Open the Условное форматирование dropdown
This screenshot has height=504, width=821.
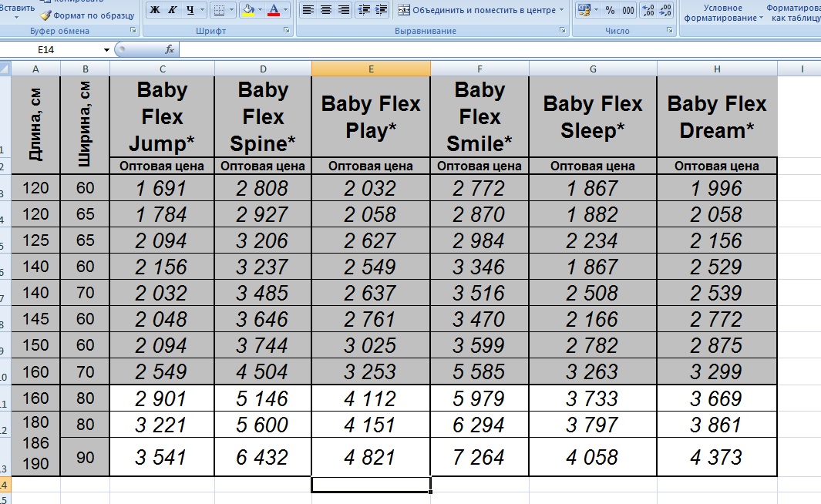[722, 13]
